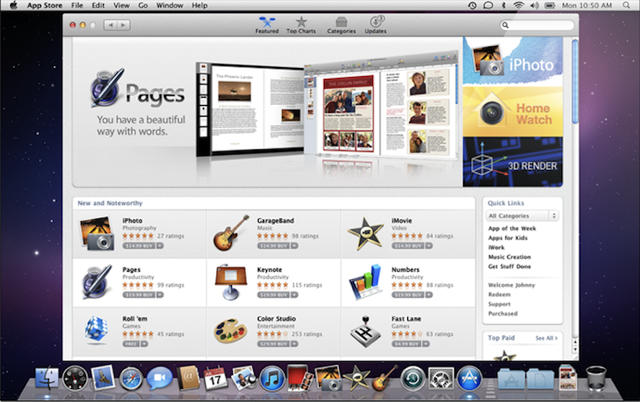Screen dimensions: 640x402
Task: Open arrow menu beside iPhoto buy button
Action: pos(158,245)
